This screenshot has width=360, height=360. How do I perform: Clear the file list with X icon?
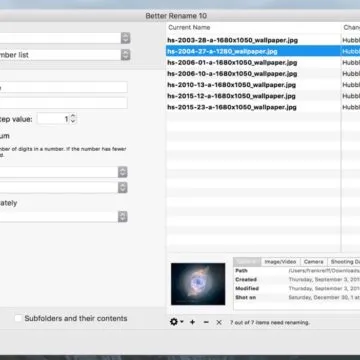pyautogui.click(x=219, y=322)
